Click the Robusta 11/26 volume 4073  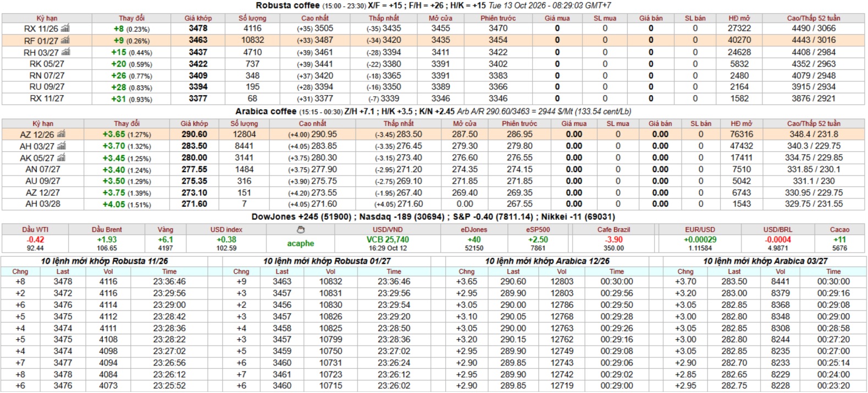108,386
